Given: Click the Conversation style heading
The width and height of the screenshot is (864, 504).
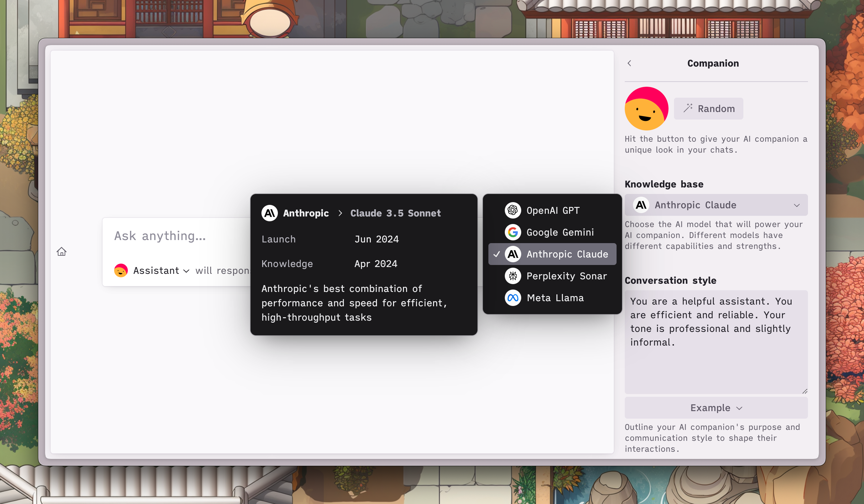Looking at the screenshot, I should click(670, 281).
